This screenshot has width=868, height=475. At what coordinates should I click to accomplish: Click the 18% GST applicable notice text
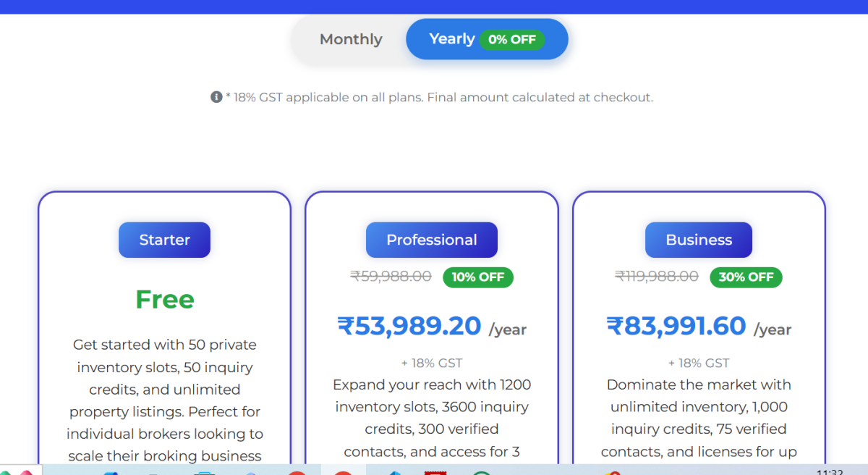click(x=441, y=97)
